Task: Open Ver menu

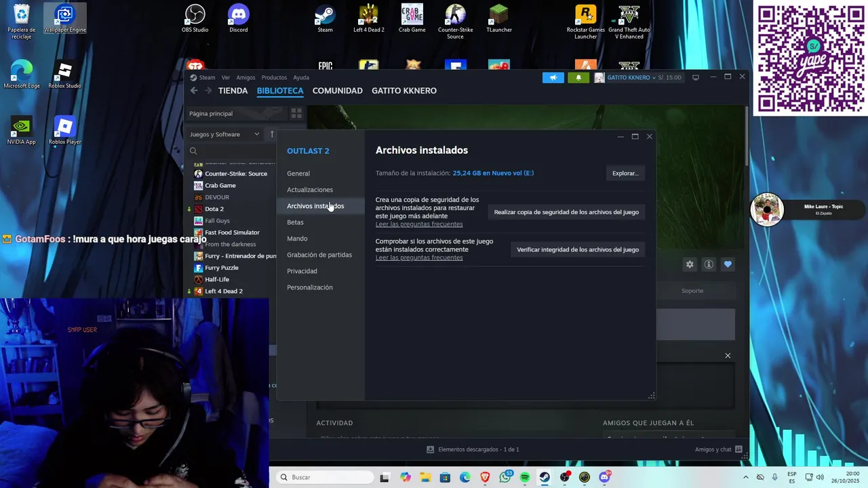Action: [226, 77]
